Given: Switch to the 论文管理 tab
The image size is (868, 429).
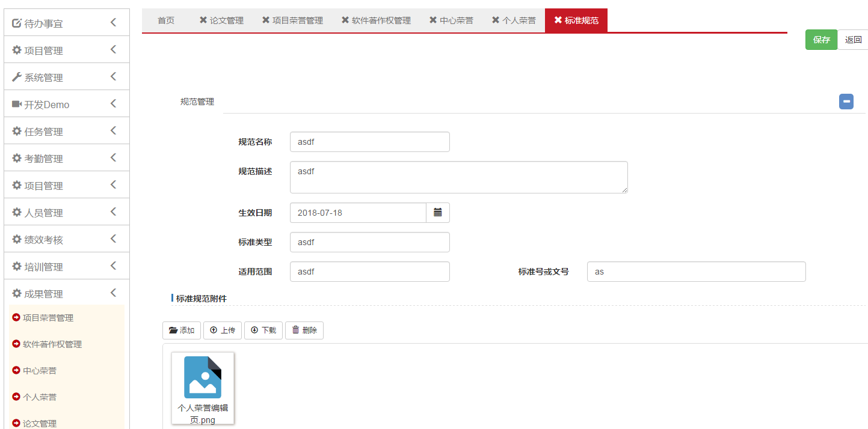Looking at the screenshot, I should click(227, 20).
